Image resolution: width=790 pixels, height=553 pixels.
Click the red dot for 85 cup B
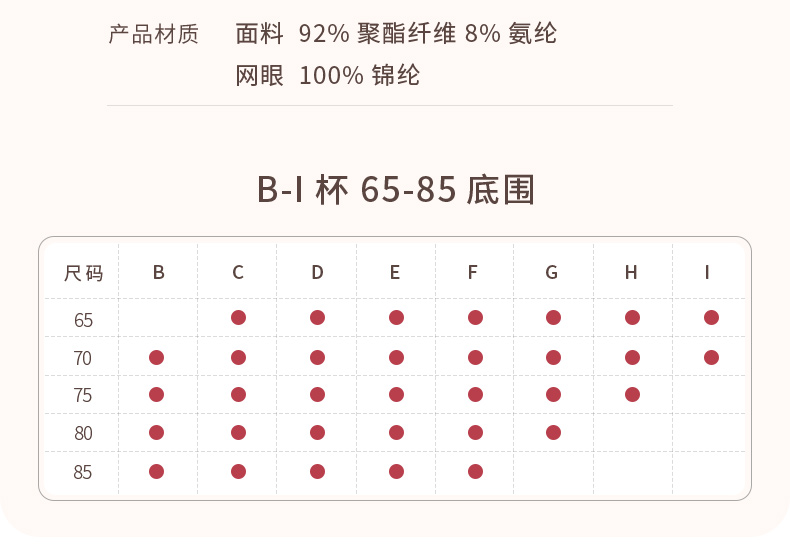pyautogui.click(x=156, y=471)
